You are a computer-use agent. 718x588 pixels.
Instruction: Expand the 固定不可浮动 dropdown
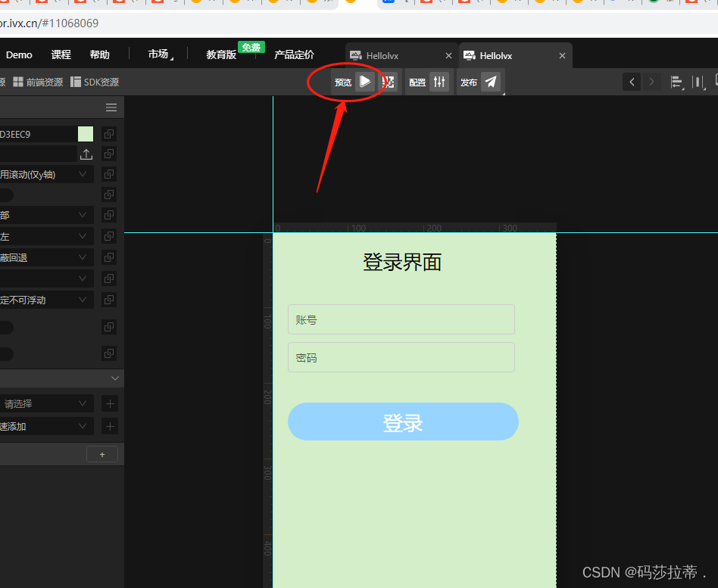[x=47, y=300]
